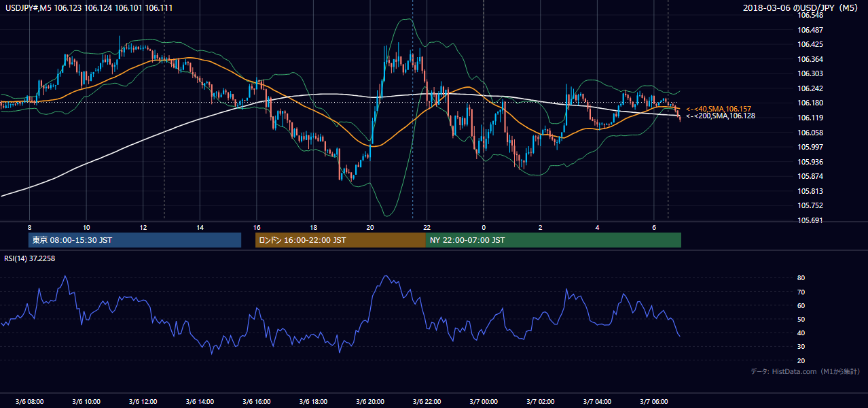
Task: Click the '3/6 16:00' time axis label
Action: click(257, 401)
